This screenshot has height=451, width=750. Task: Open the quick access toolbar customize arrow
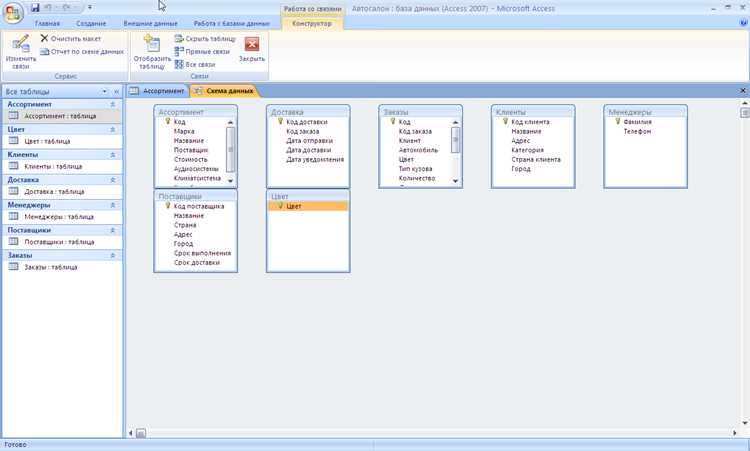point(90,8)
